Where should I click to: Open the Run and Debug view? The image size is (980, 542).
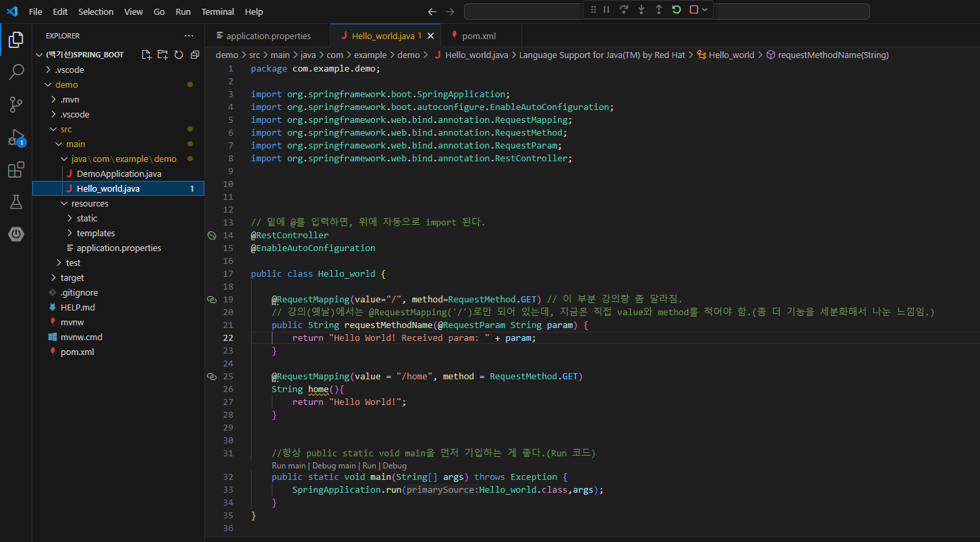coord(16,138)
